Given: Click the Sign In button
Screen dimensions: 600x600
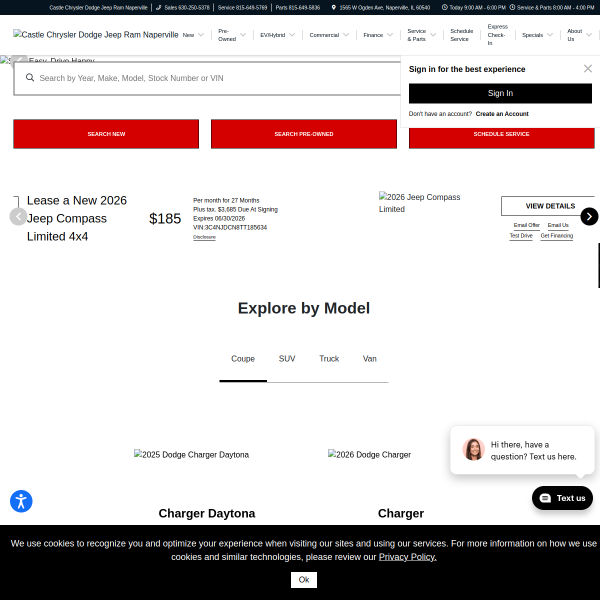Looking at the screenshot, I should (x=500, y=93).
